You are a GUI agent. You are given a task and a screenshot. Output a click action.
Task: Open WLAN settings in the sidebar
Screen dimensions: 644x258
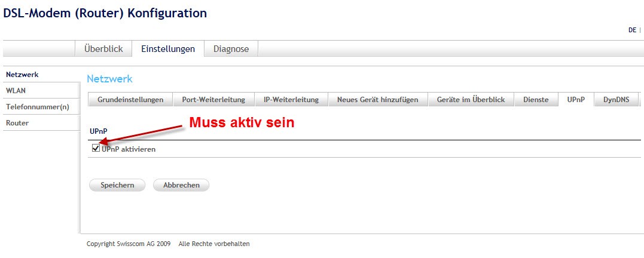[16, 91]
